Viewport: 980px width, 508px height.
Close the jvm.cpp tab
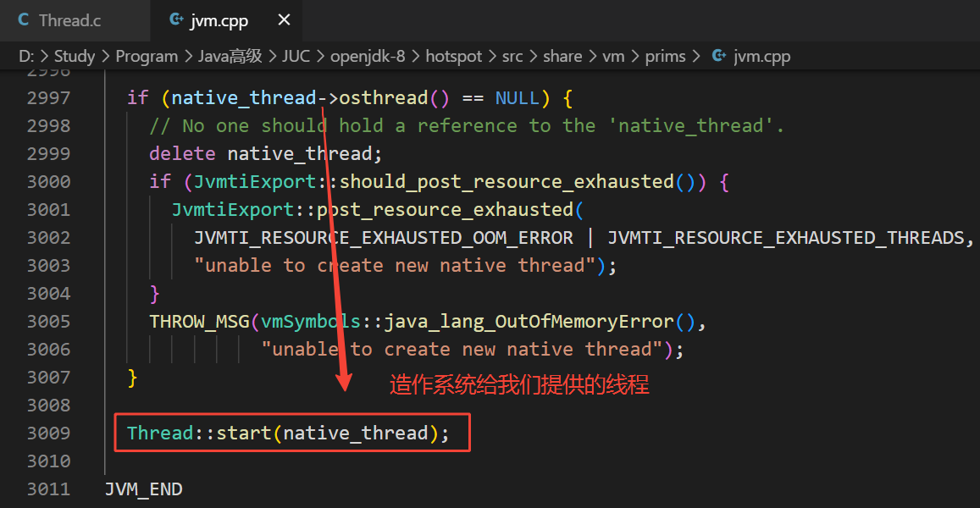coord(284,20)
